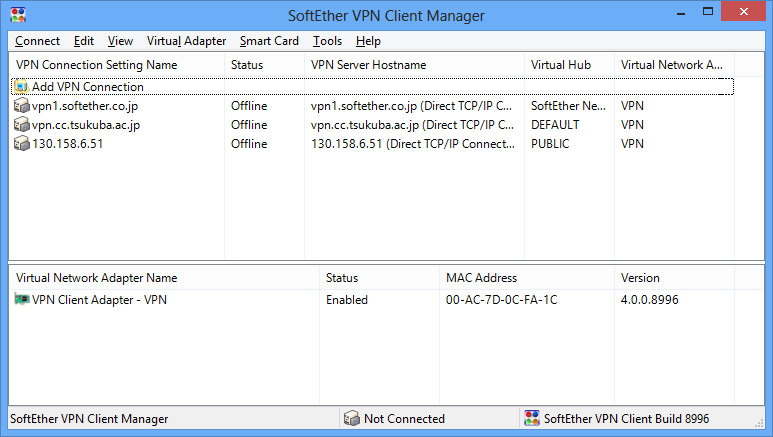Click the adapter Version column header
The width and height of the screenshot is (773, 437).
640,278
